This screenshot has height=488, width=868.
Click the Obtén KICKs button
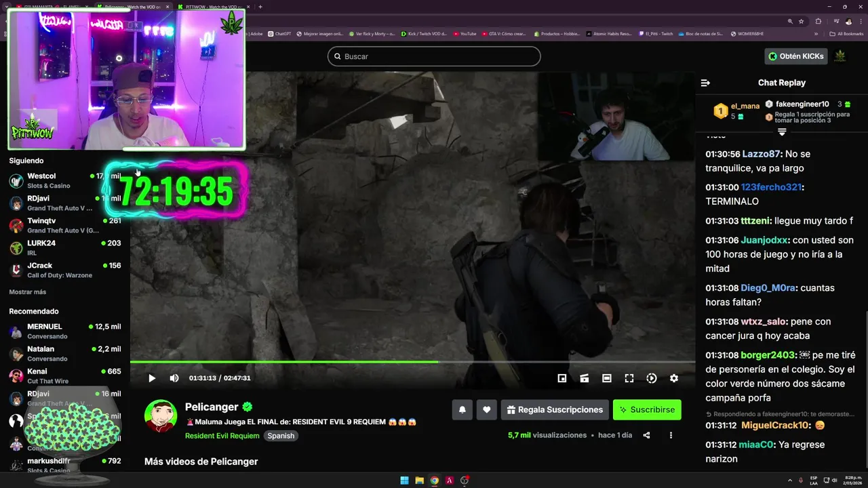(796, 56)
